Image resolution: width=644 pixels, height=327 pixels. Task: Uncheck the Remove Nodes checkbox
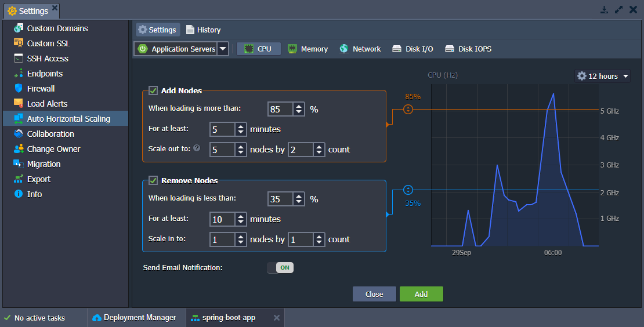(153, 180)
